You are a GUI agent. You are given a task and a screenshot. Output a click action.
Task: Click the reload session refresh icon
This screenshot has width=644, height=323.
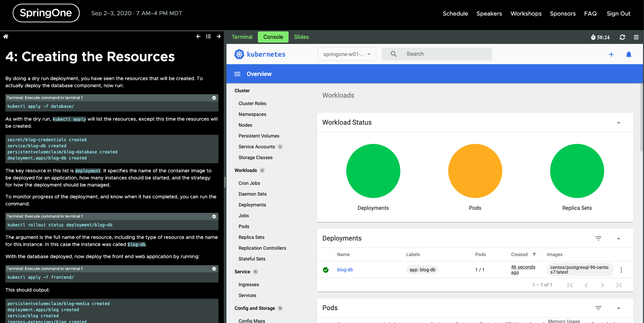pyautogui.click(x=622, y=37)
